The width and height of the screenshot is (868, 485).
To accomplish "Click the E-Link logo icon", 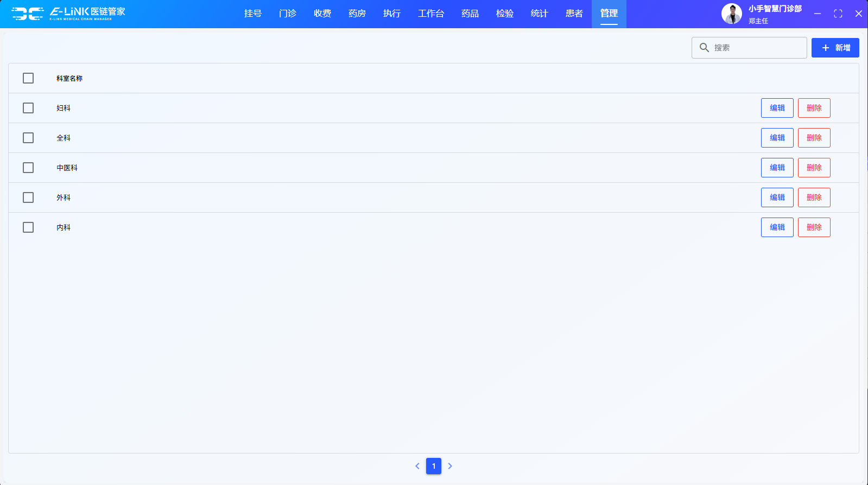I will coord(27,14).
